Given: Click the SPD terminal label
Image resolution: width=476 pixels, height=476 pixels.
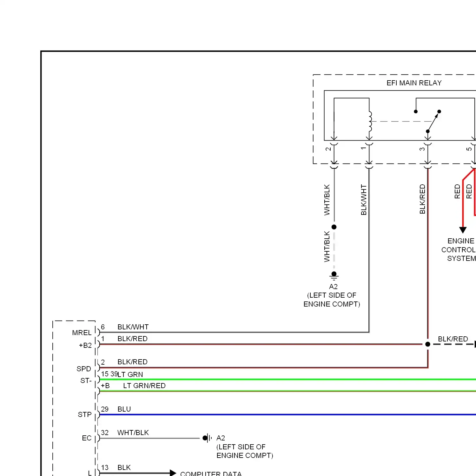Looking at the screenshot, I should (x=84, y=369).
